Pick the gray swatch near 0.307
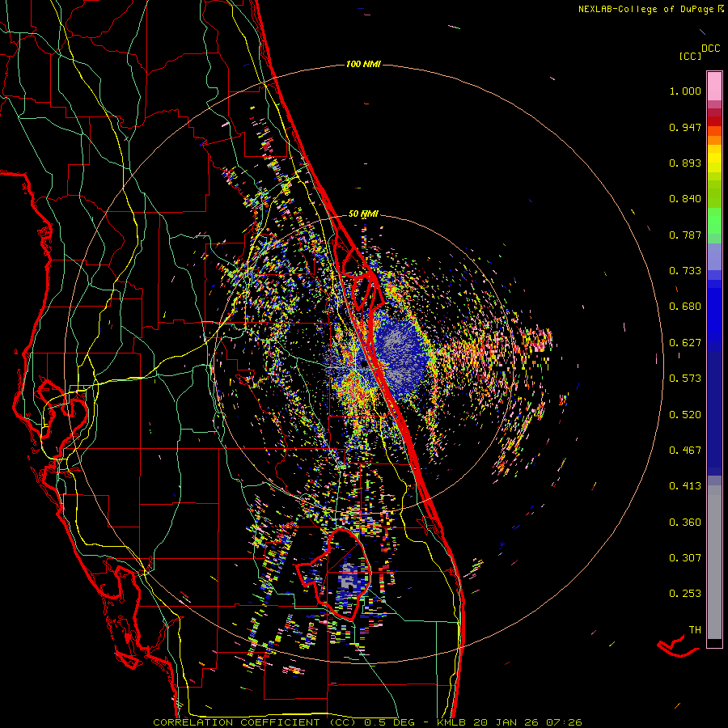This screenshot has height=728, width=728. (714, 562)
